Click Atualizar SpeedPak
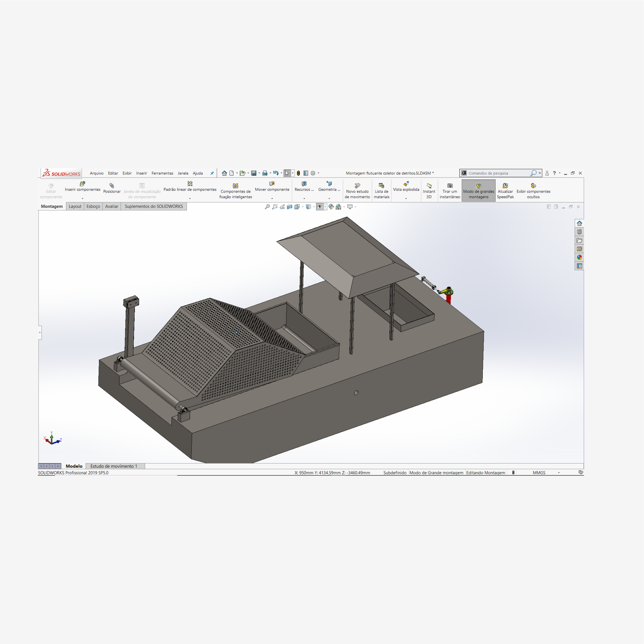Image resolution: width=644 pixels, height=644 pixels. tap(505, 191)
